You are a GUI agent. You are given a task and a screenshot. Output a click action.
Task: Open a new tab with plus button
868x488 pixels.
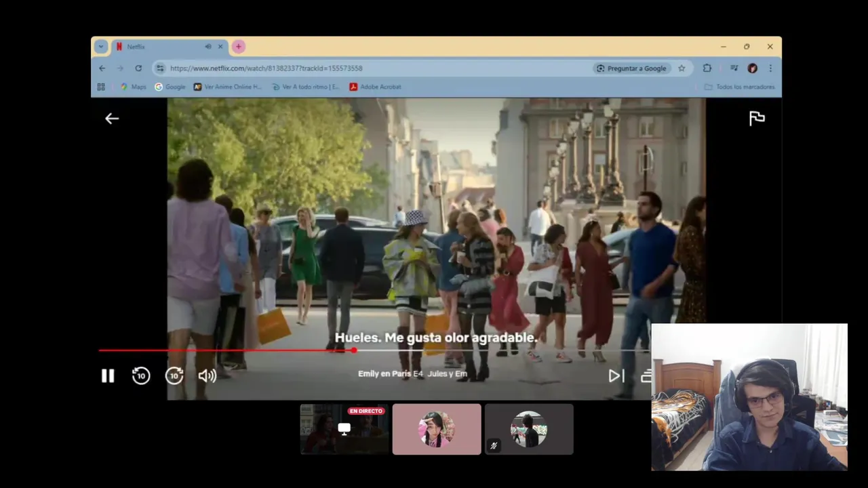238,47
